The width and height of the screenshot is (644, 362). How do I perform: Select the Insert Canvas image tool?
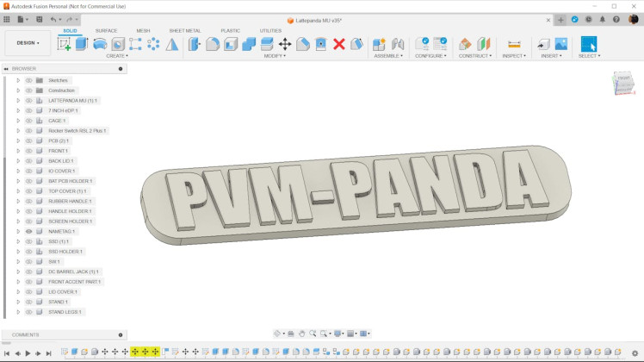(x=561, y=44)
